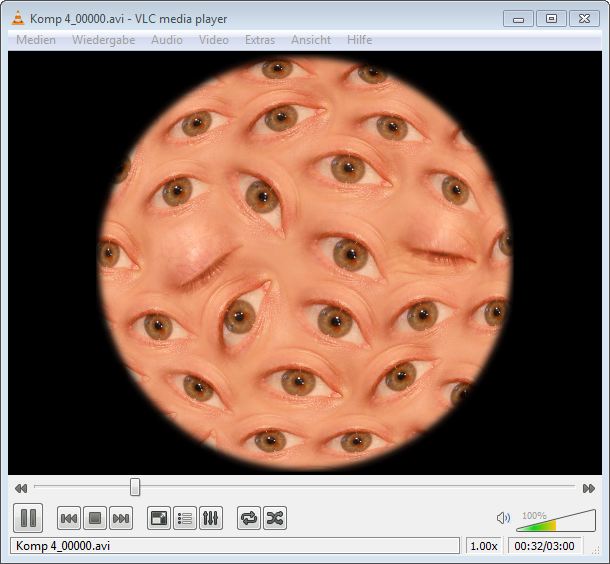Click the seek bar handle
The image size is (610, 564).
coord(135,487)
